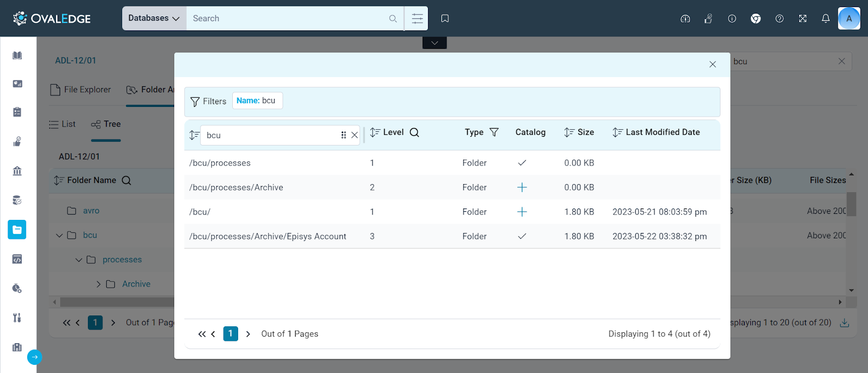Download background table results
Screen dimensions: 868x373
(845, 323)
